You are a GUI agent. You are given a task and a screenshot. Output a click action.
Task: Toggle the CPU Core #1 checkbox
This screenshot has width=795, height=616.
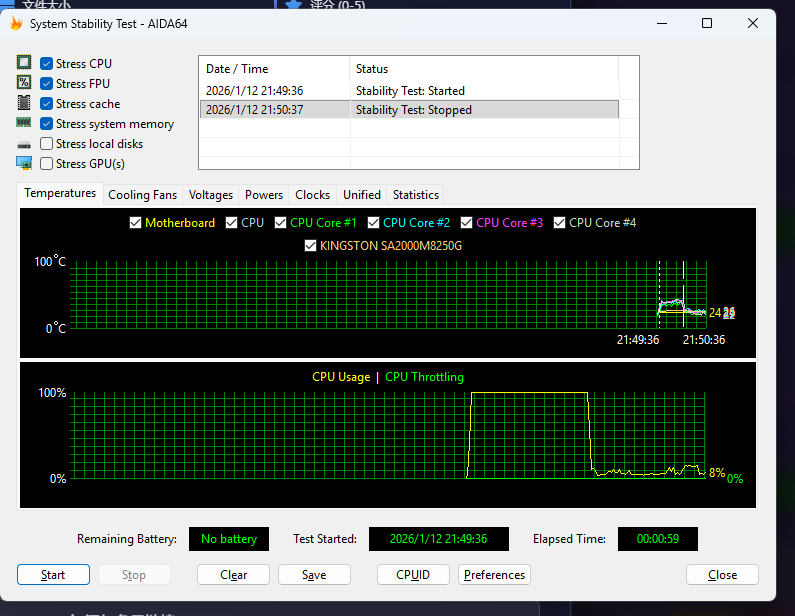[280, 223]
